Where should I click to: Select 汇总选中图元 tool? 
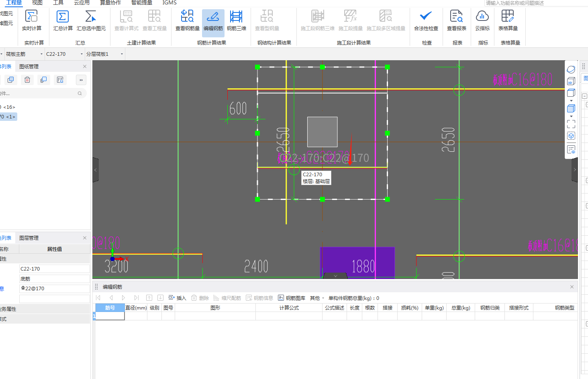click(91, 20)
